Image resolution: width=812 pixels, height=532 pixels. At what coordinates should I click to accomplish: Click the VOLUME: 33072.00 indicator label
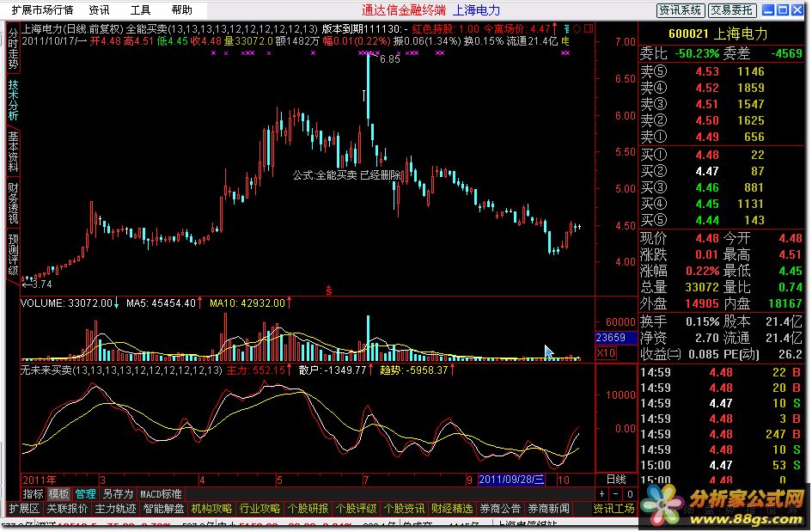pos(66,303)
